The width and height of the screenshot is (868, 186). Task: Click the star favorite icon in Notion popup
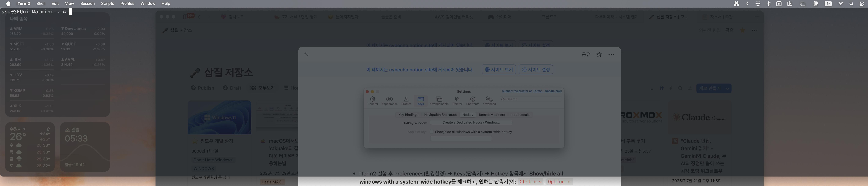(599, 54)
